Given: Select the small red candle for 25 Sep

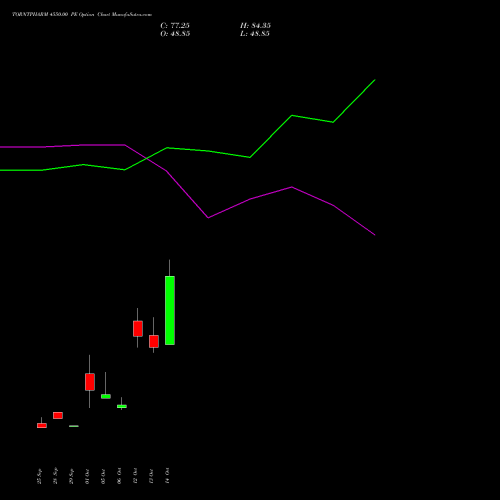Looking at the screenshot, I should (42, 425).
